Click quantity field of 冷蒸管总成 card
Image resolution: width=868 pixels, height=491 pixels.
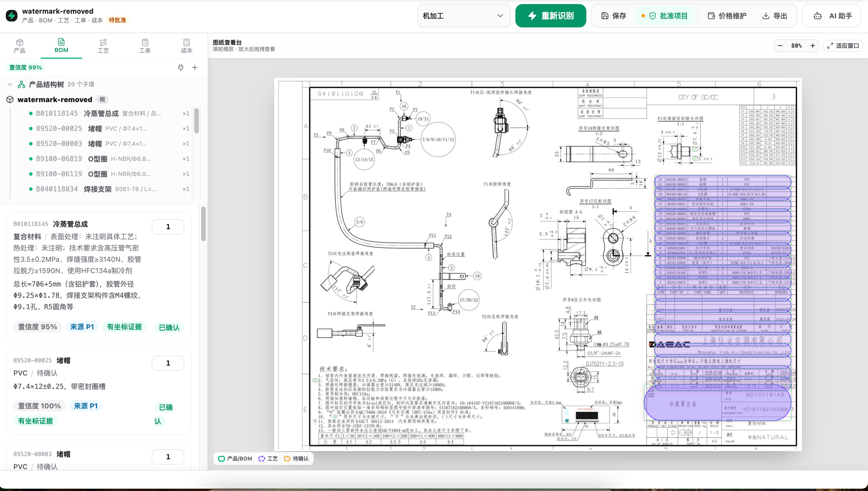(x=168, y=227)
